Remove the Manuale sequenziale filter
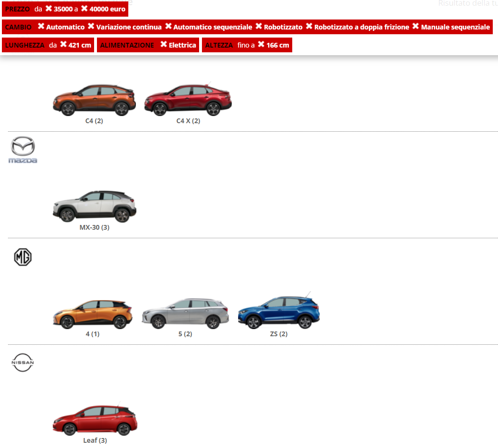The height and width of the screenshot is (448, 498). 416,26
